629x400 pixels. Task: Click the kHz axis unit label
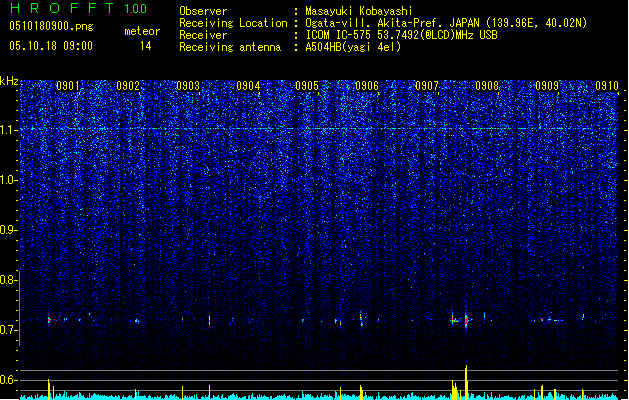tap(9, 81)
